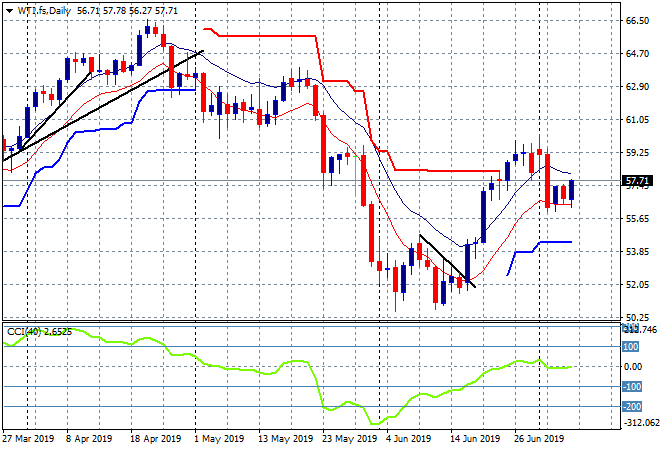Select the long black uptrend line in April

(x=103, y=106)
